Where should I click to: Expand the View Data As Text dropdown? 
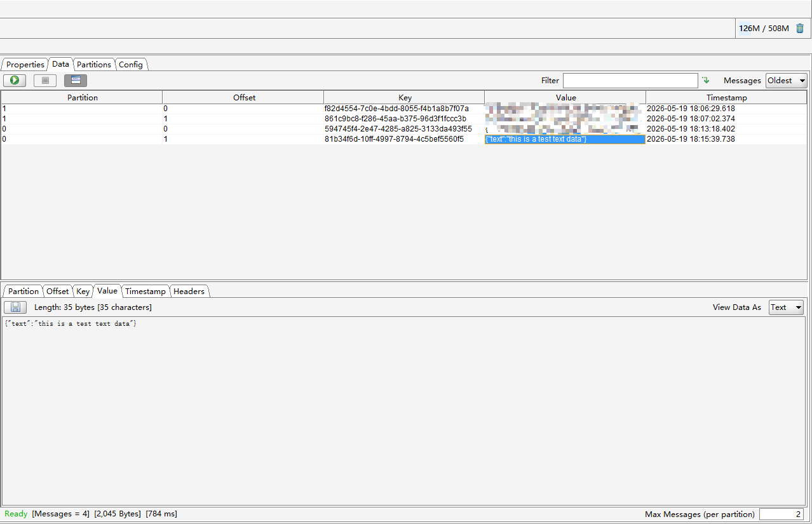click(786, 307)
